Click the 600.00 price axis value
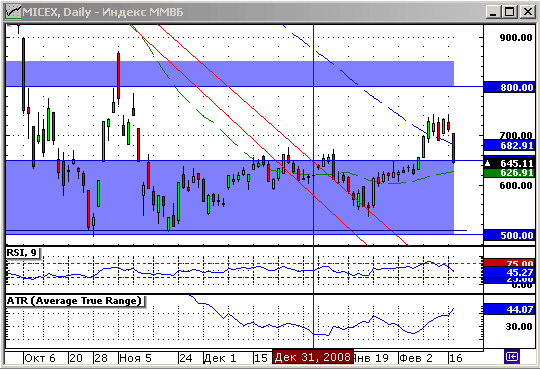540x369 pixels. (x=516, y=185)
